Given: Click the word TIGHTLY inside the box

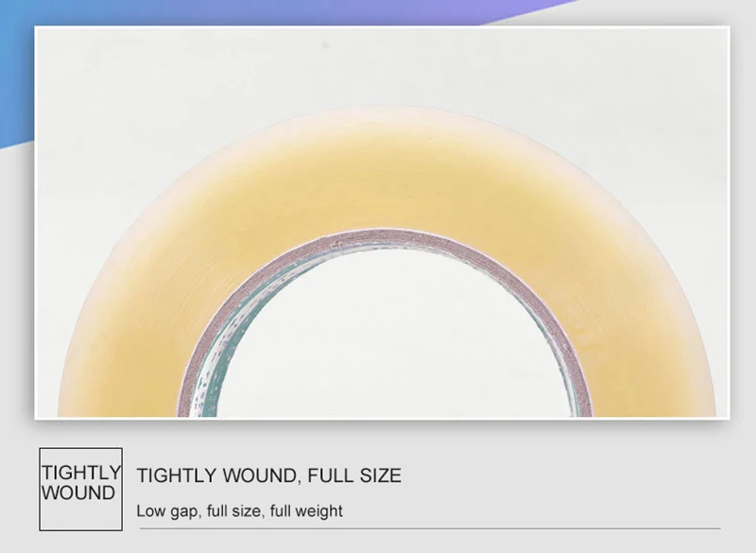Looking at the screenshot, I should pos(80,473).
